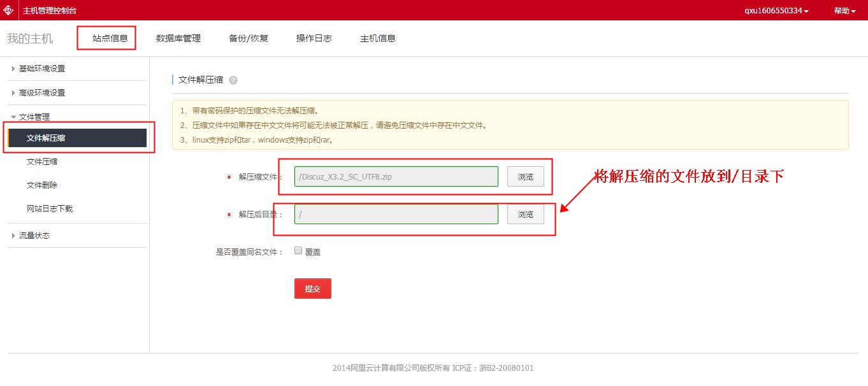Enable the 覆盖 overwrite checkbox
868x386 pixels.
click(x=298, y=251)
